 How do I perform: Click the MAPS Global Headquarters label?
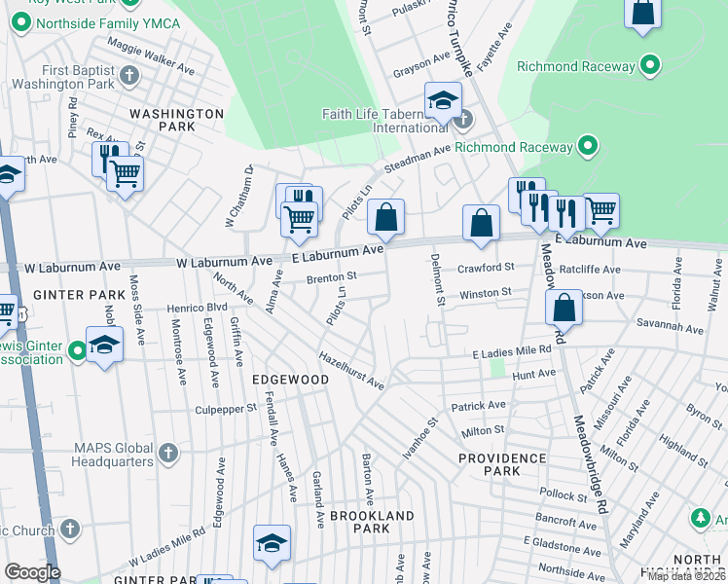click(x=112, y=455)
